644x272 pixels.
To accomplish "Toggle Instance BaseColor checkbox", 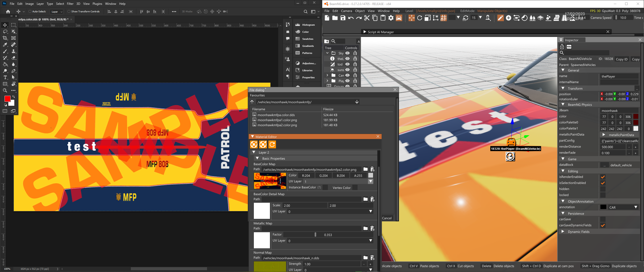I will (325, 187).
